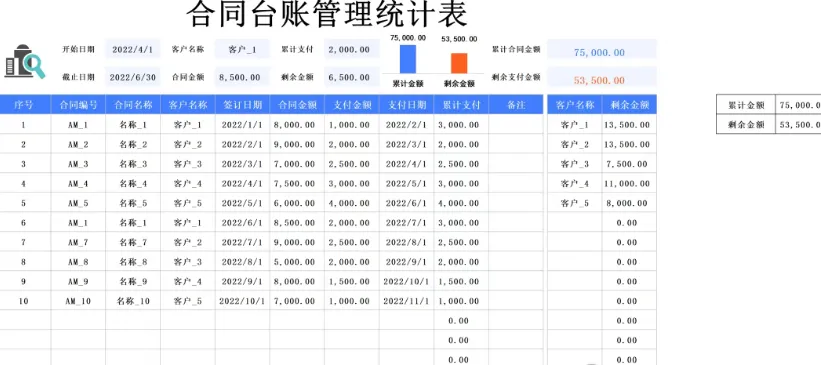Image resolution: width=821 pixels, height=365 pixels.
Task: Select the top 客户名称 field showing 客户_1
Action: pyautogui.click(x=242, y=50)
